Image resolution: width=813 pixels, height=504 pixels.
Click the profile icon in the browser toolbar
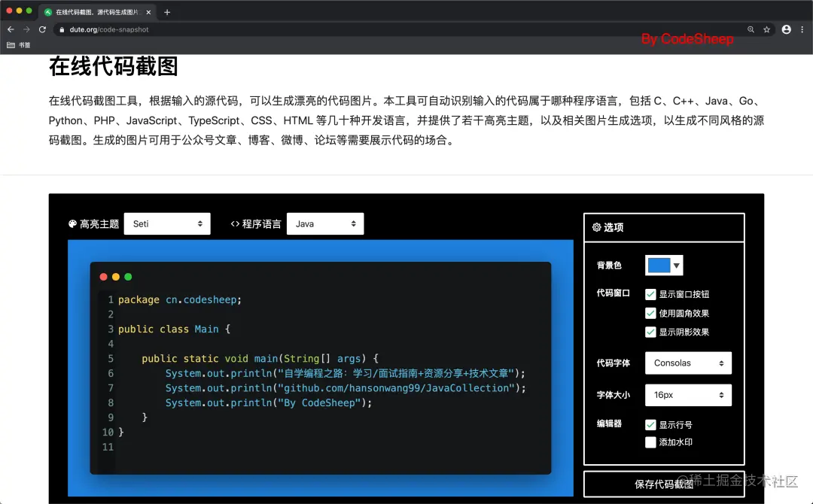(x=787, y=29)
